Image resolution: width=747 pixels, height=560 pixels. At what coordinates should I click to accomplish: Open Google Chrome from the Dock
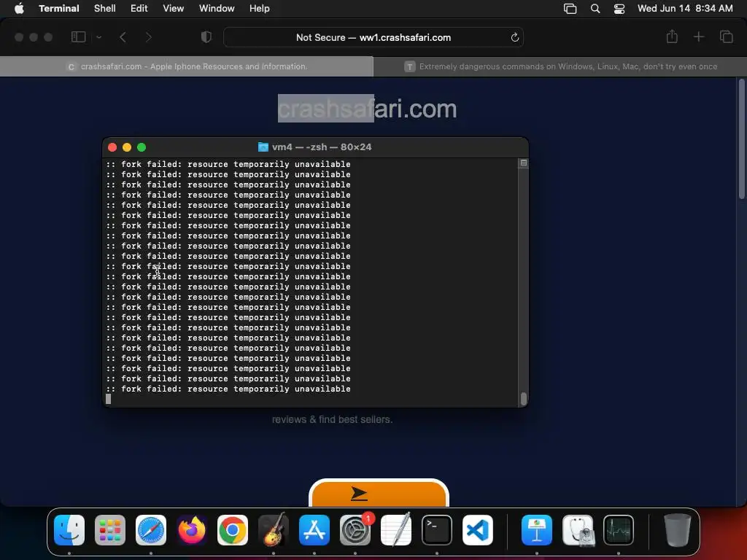pos(233,530)
